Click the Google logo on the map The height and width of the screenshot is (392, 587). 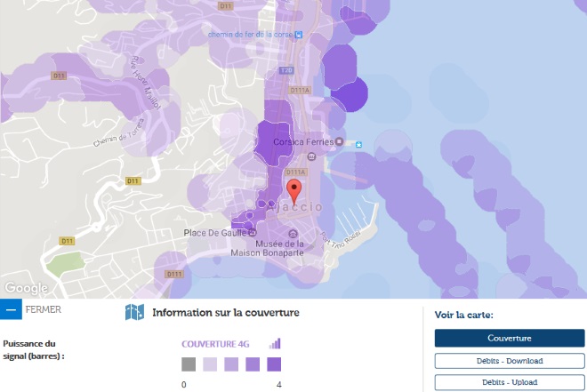pyautogui.click(x=26, y=288)
